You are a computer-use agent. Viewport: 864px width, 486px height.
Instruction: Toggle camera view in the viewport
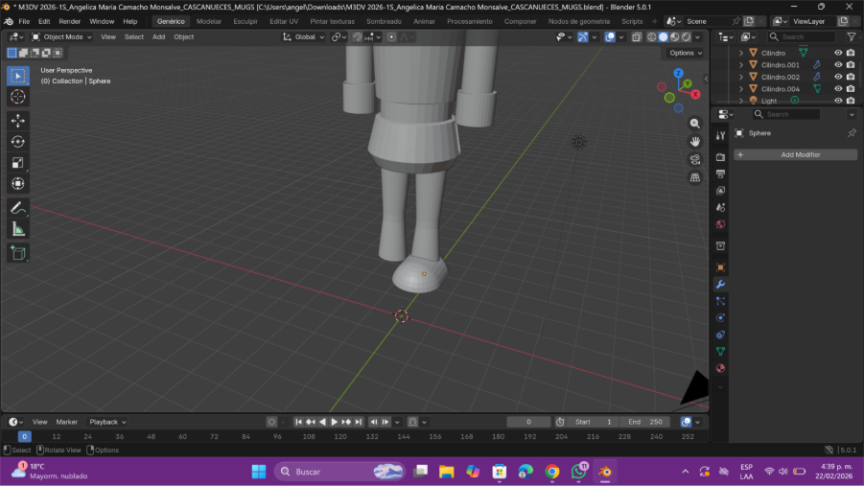point(695,159)
